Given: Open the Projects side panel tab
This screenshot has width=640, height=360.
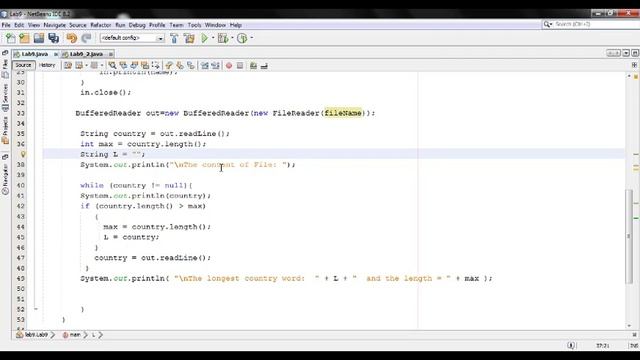Looking at the screenshot, I should click(5, 131).
